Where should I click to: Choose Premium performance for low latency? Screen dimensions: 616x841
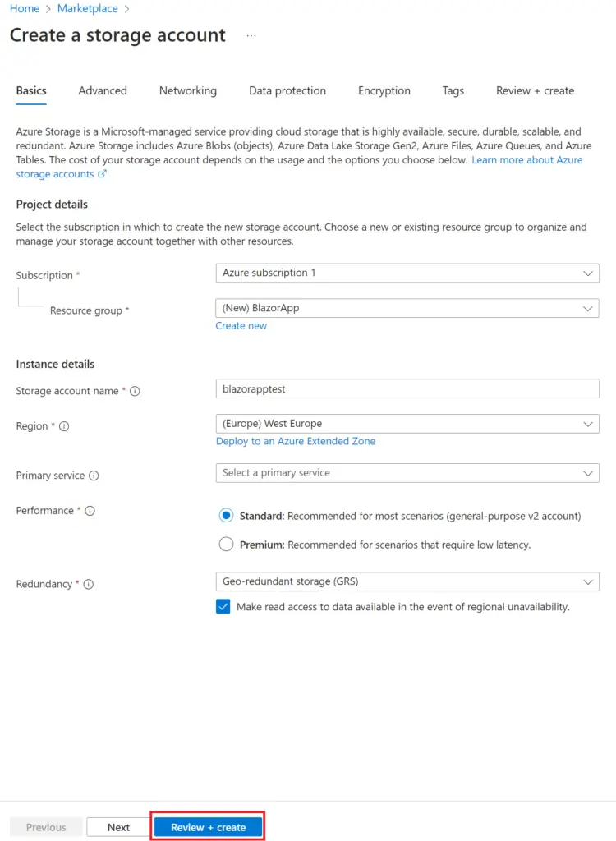[x=227, y=544]
